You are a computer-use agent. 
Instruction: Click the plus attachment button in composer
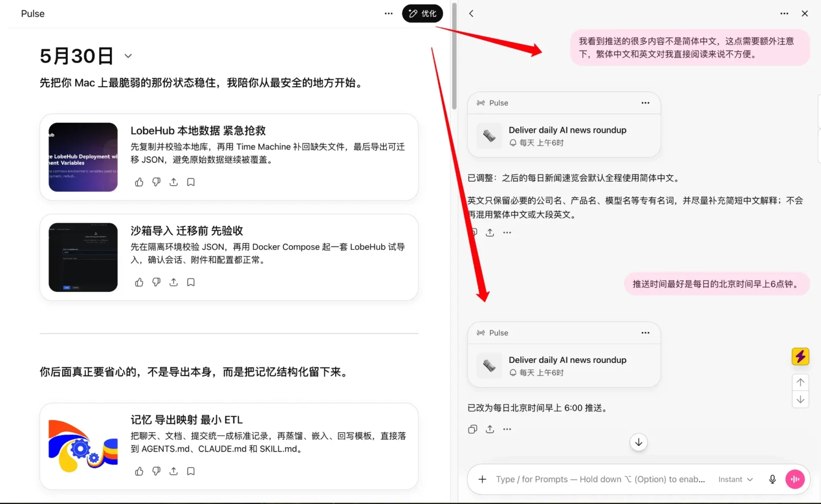[x=482, y=479]
